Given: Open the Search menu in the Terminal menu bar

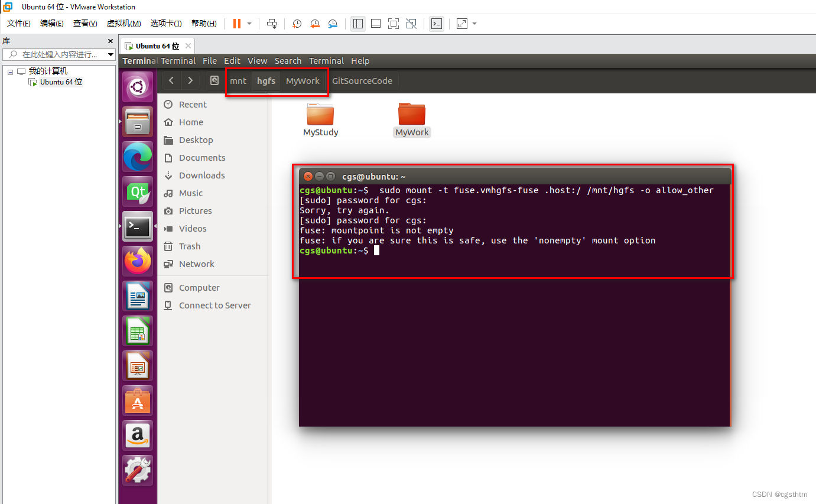Looking at the screenshot, I should pyautogui.click(x=288, y=61).
